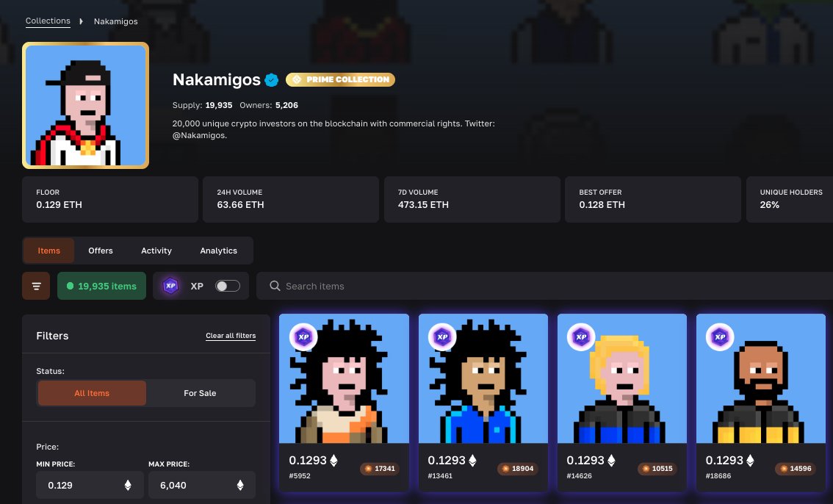Click the 10515 rarity rank badge
Image resolution: width=833 pixels, height=504 pixels.
pos(657,469)
